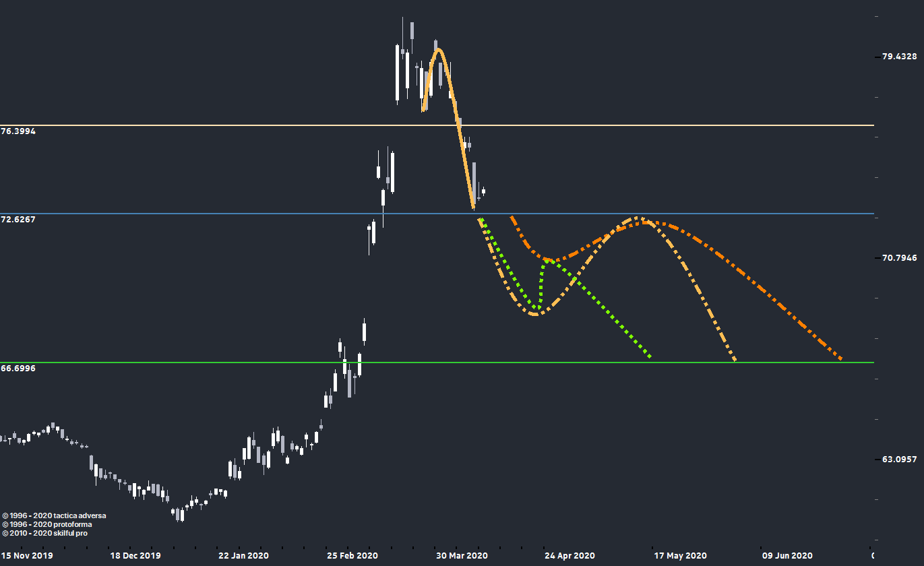This screenshot has height=566, width=924.
Task: Click the 09 Jun 2020 date label
Action: [787, 556]
